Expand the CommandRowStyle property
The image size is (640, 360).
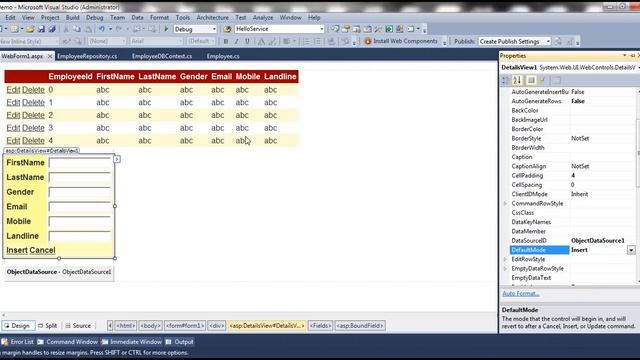coord(505,203)
